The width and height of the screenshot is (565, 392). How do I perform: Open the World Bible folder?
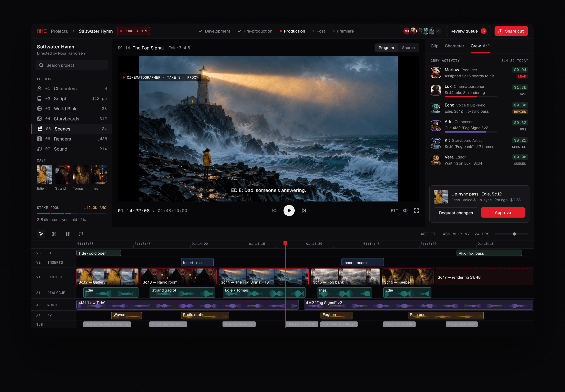point(72,109)
